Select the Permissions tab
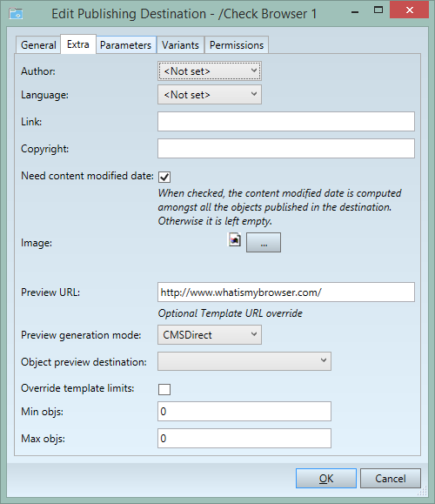This screenshot has height=504, width=435. click(237, 44)
